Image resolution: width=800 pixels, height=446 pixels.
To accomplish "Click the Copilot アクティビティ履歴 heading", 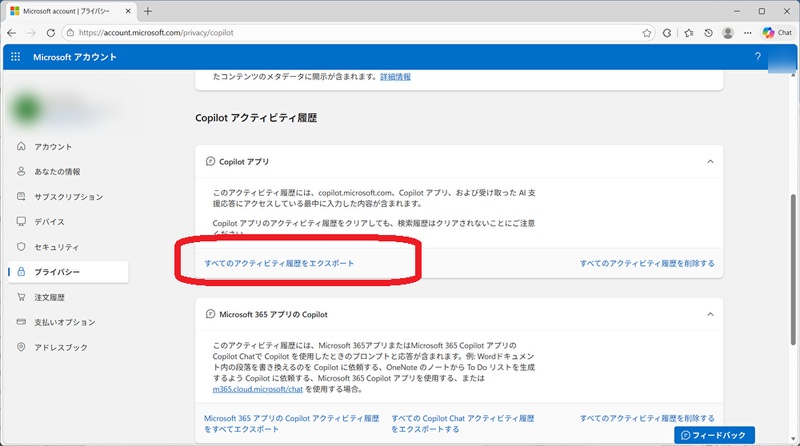I will pos(256,118).
